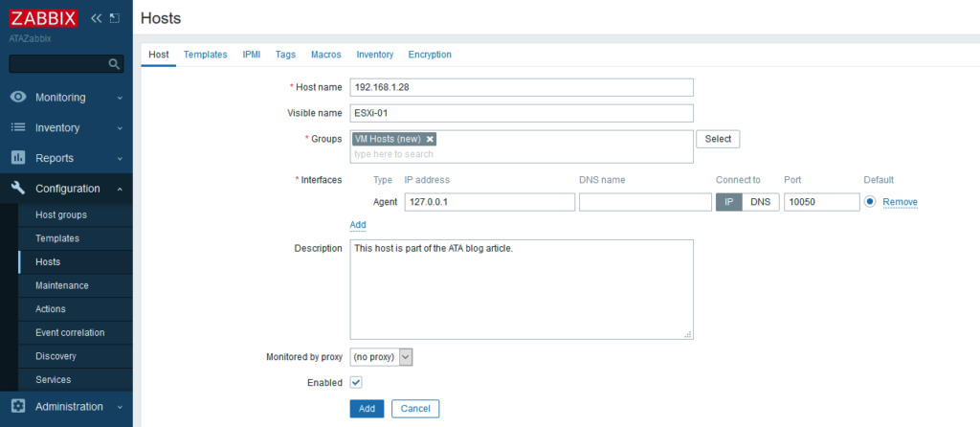
Task: Focus the Port field
Action: click(x=822, y=202)
